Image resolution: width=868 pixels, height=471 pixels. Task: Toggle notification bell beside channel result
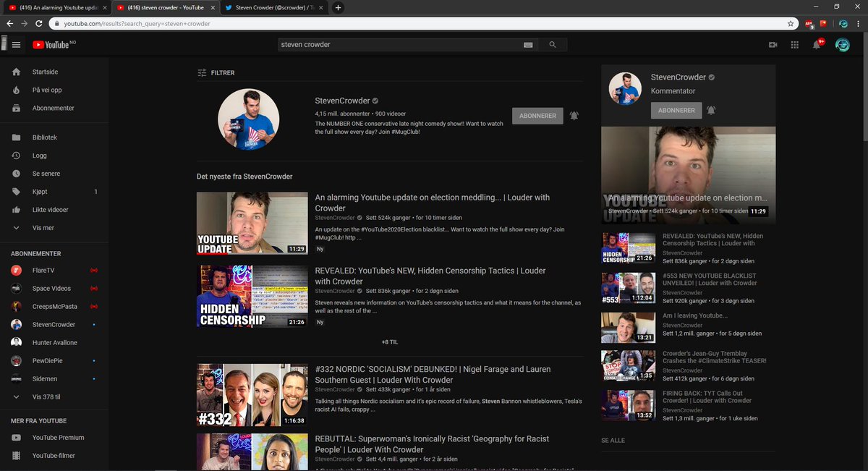point(574,116)
